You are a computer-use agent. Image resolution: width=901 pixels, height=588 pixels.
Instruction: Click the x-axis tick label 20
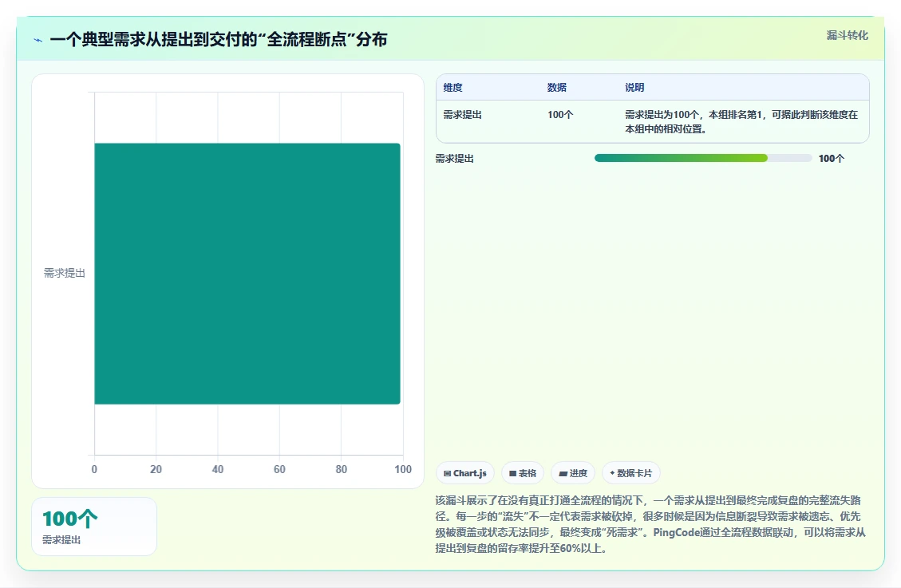click(x=156, y=469)
